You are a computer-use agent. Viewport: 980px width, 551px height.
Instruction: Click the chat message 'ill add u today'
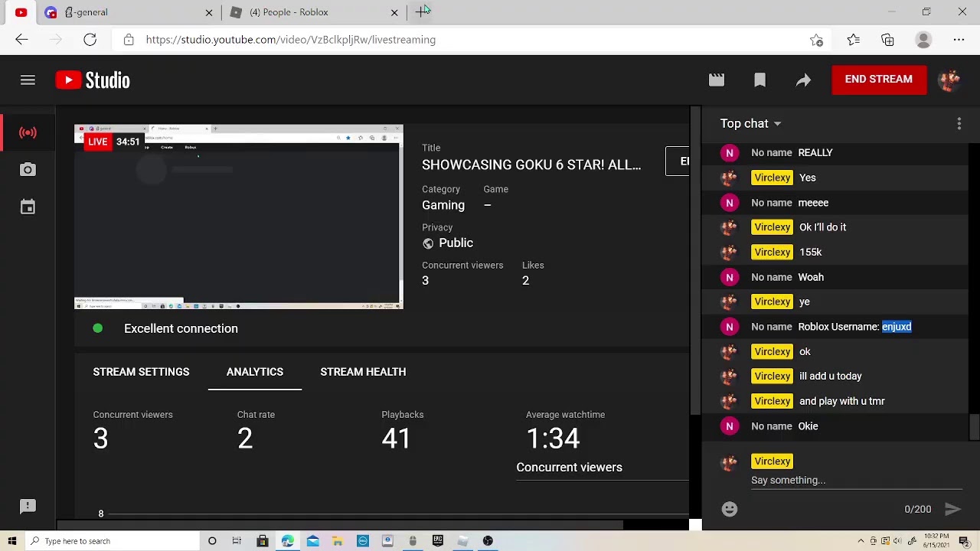tap(831, 377)
